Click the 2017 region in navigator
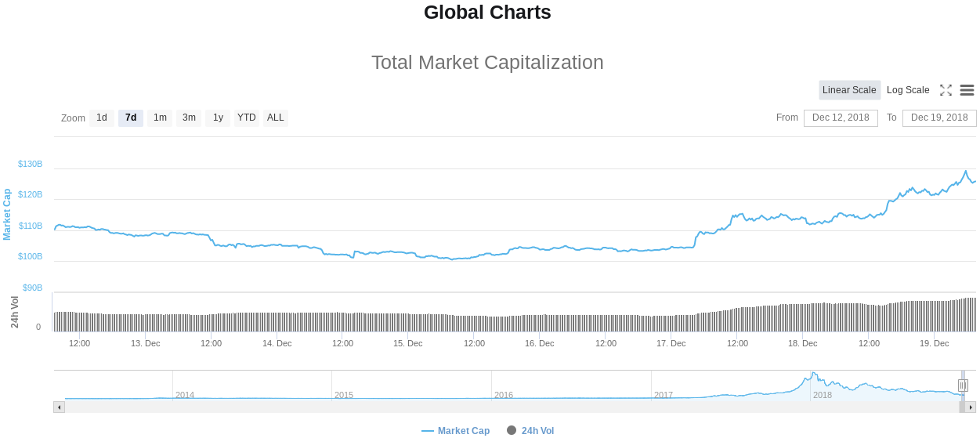The image size is (980, 438). point(730,386)
